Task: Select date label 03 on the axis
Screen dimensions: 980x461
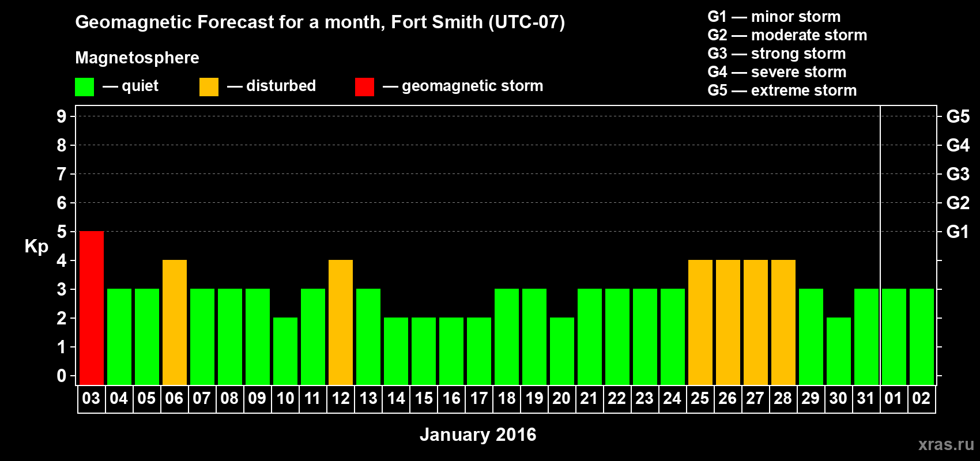Action: click(x=91, y=399)
